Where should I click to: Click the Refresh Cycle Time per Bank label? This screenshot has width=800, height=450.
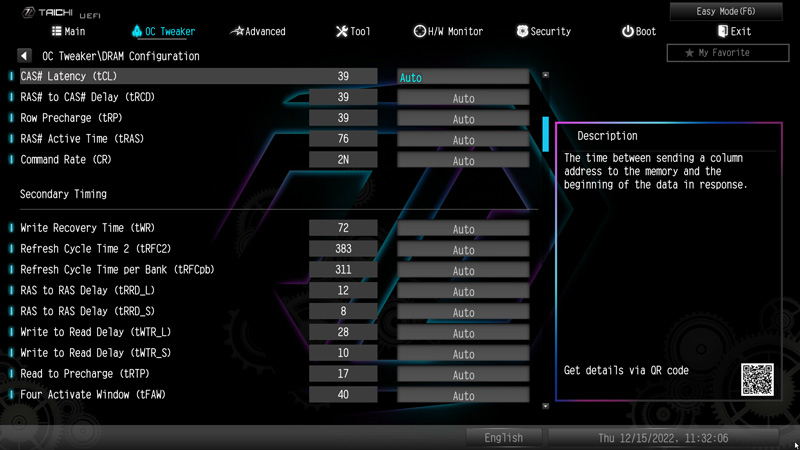[117, 270]
